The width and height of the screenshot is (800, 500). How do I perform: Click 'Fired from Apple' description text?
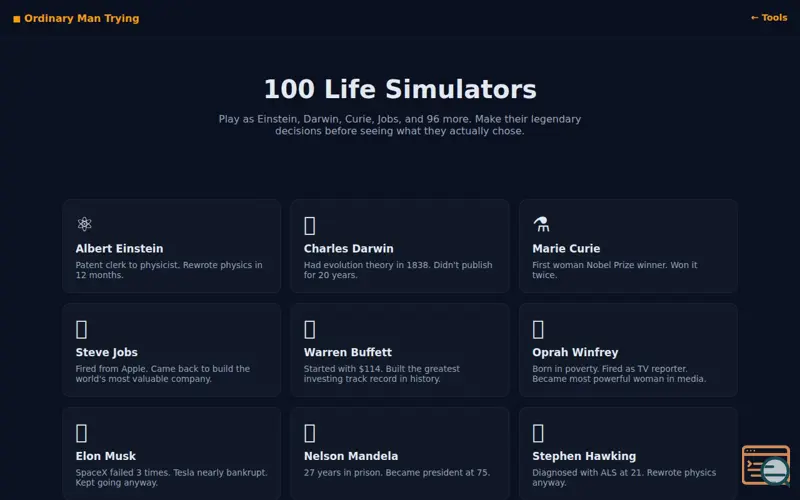[163, 373]
